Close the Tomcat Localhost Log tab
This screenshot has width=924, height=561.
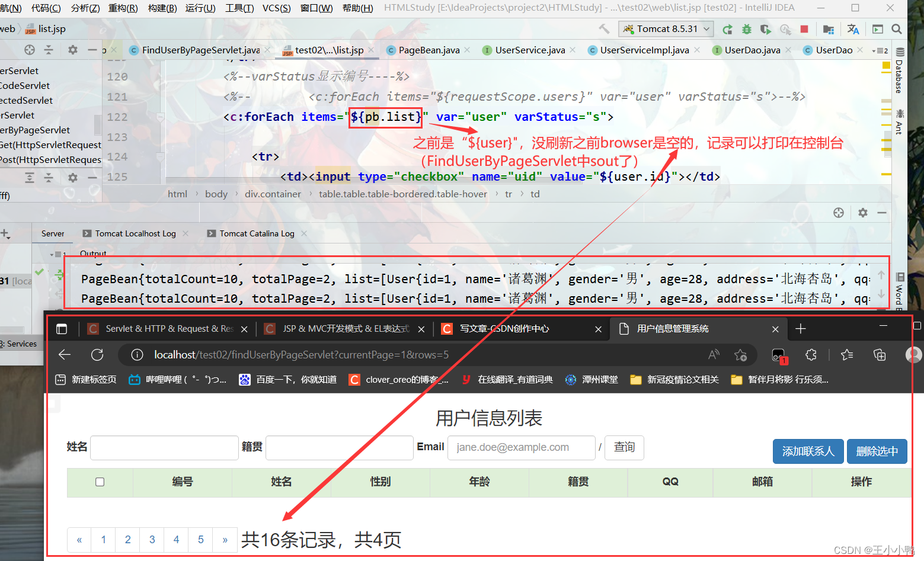tap(186, 233)
